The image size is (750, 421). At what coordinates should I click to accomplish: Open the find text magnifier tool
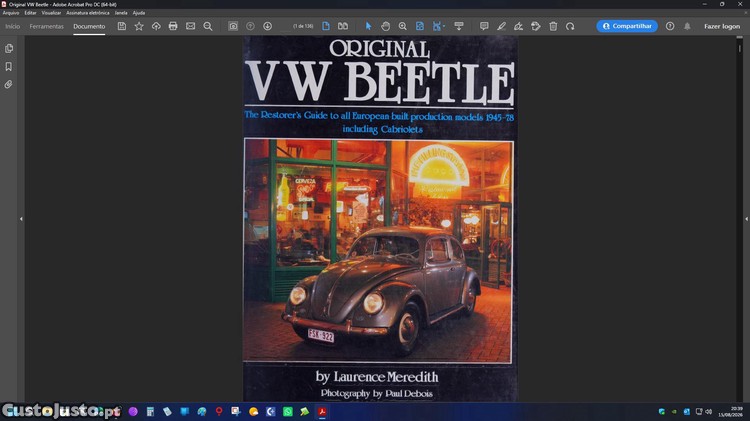[208, 26]
